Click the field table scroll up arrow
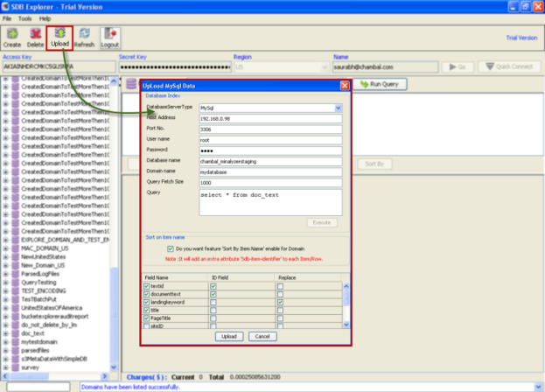The height and width of the screenshot is (392, 545). (346, 286)
